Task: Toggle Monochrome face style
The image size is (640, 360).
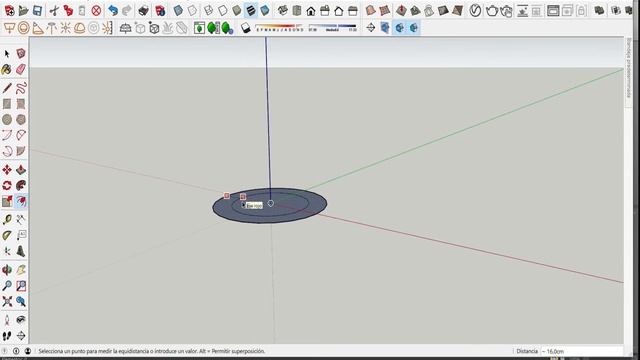Action: [265, 11]
